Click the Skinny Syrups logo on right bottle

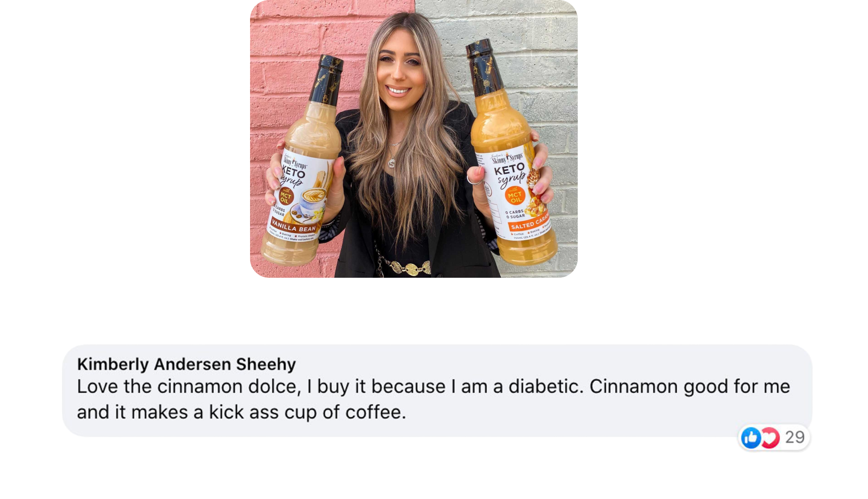coord(507,158)
